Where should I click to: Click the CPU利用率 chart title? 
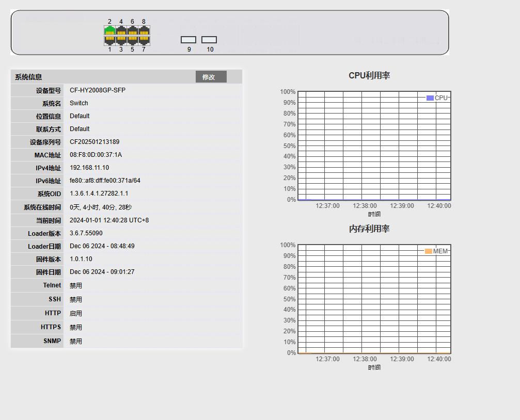tap(369, 75)
